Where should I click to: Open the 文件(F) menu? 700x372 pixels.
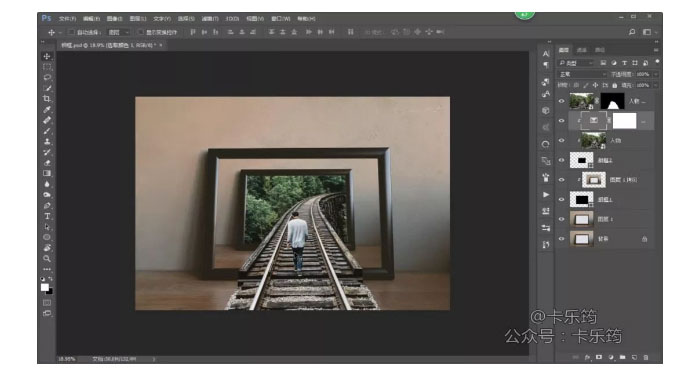coord(67,19)
